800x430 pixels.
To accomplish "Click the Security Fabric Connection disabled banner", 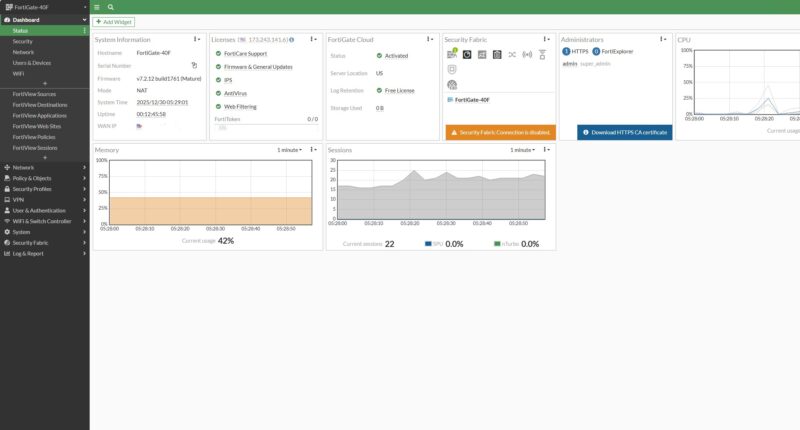I will coord(501,132).
